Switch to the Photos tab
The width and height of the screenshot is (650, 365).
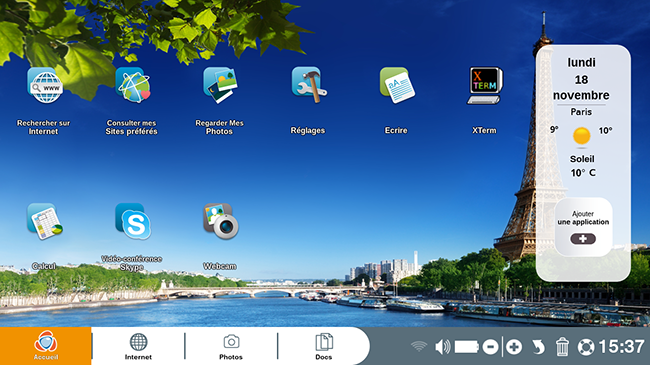click(x=231, y=346)
